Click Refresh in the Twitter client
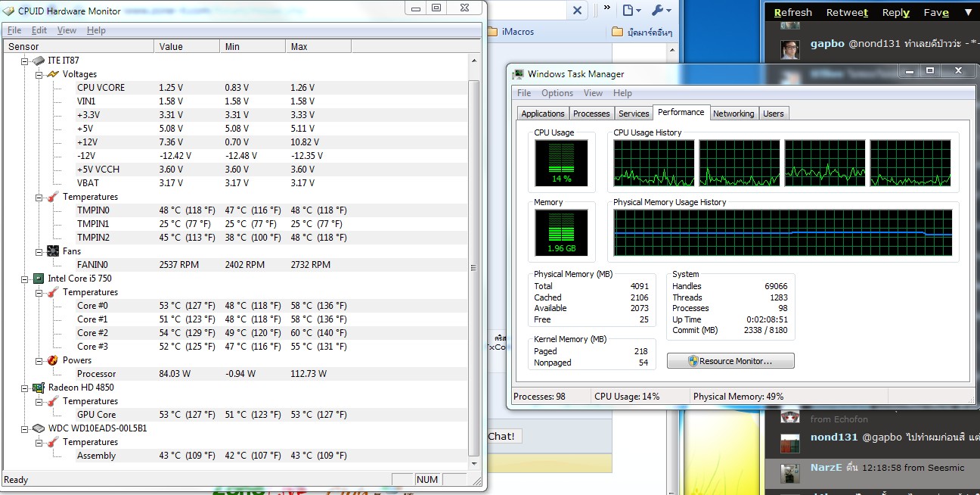The height and width of the screenshot is (495, 980). (x=792, y=12)
